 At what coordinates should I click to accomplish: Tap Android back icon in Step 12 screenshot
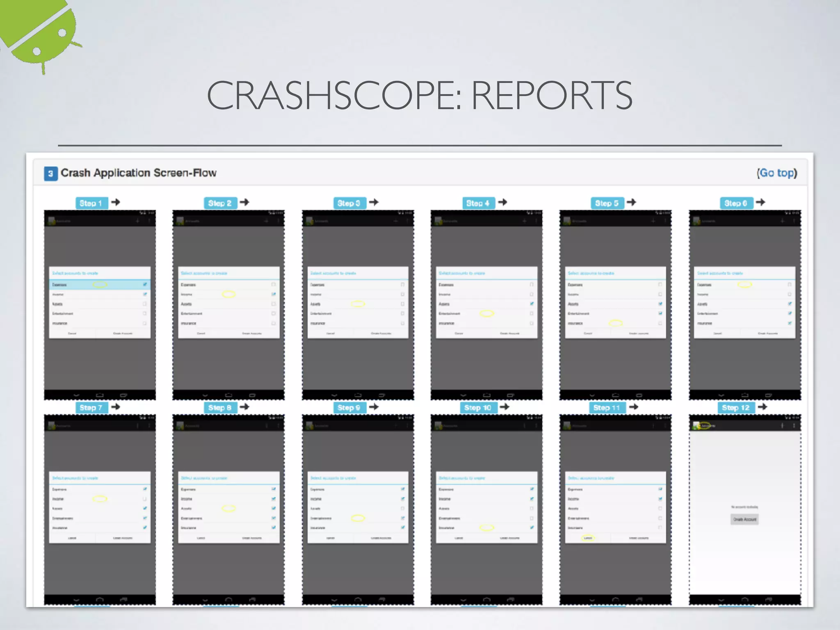721,600
